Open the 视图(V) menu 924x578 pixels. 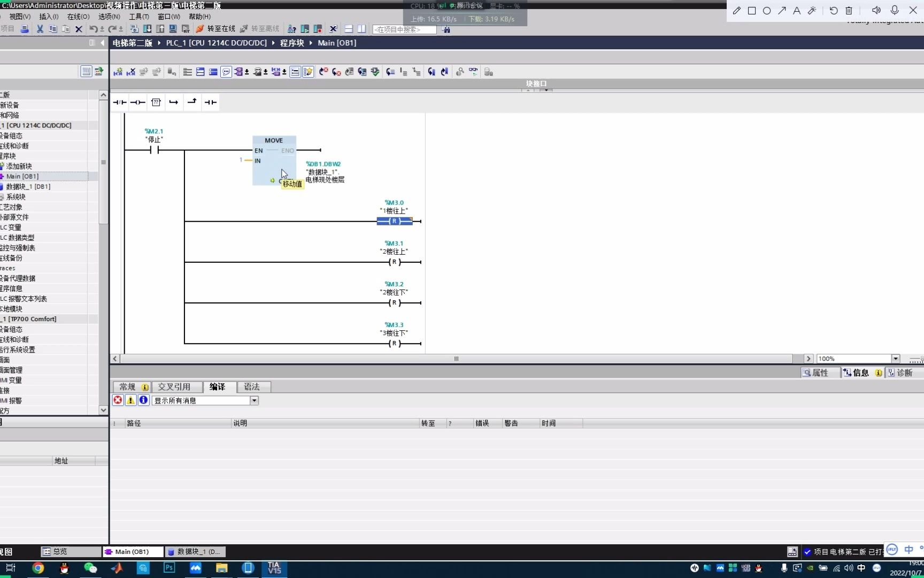[x=20, y=17]
